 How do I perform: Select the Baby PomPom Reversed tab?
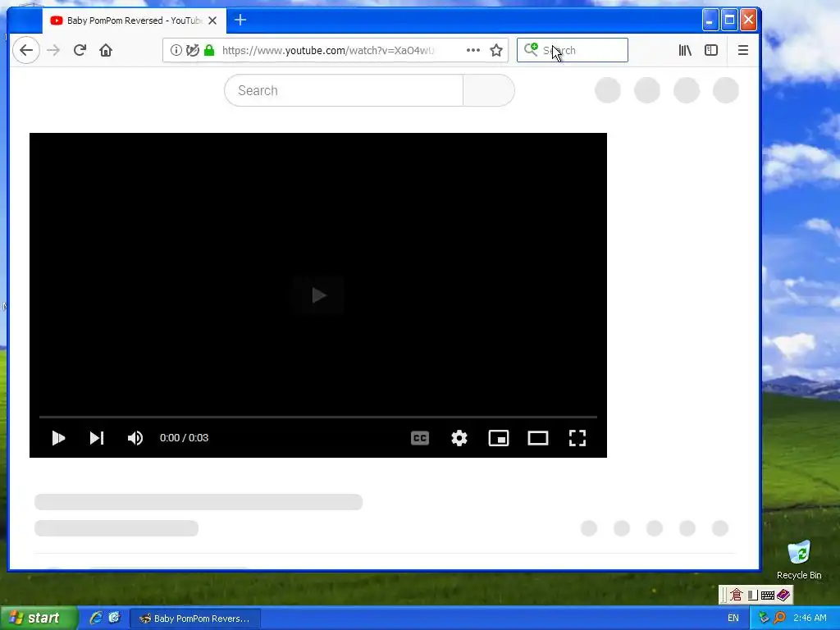tap(134, 21)
